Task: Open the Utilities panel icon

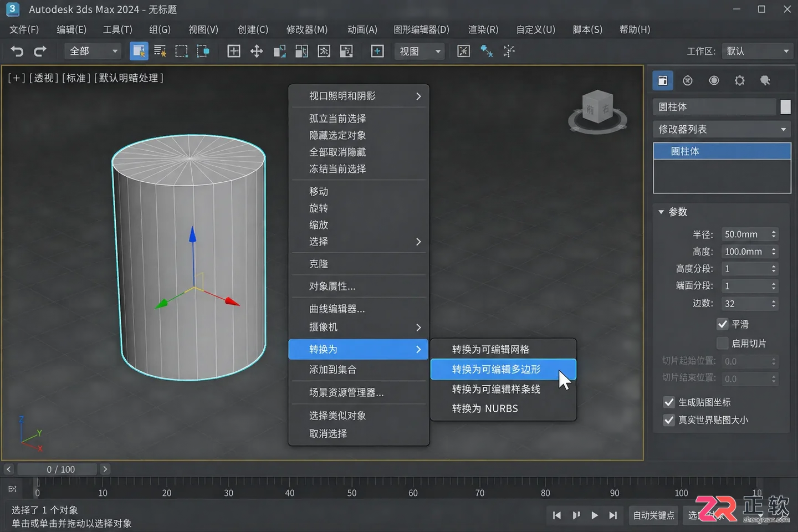Action: pyautogui.click(x=765, y=80)
